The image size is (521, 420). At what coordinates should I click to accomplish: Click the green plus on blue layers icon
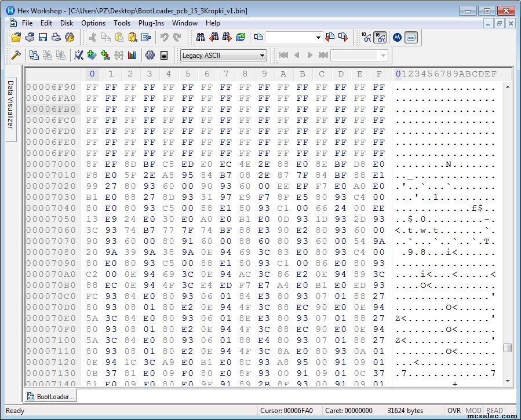[92, 55]
